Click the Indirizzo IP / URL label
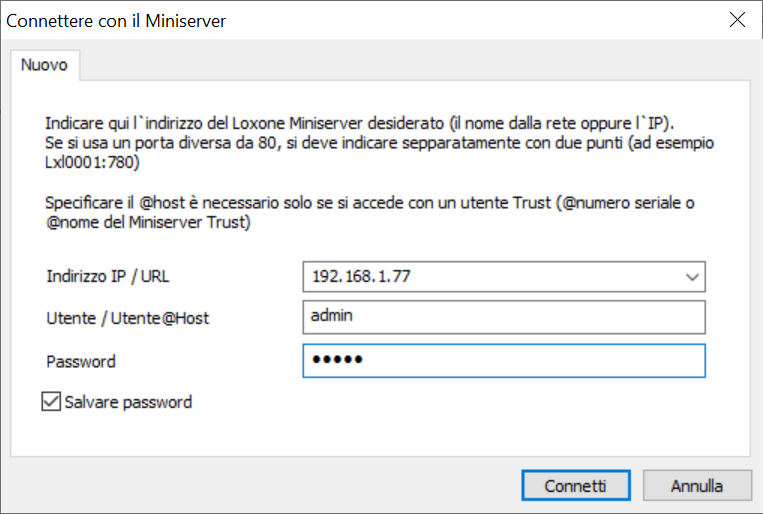This screenshot has height=514, width=763. [x=115, y=276]
